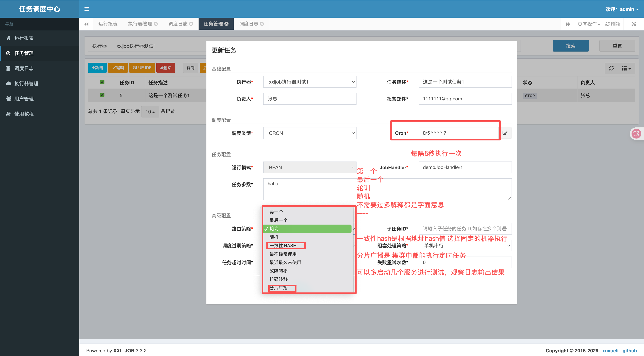
Task: Toggle the select-all header checkbox
Action: [102, 82]
